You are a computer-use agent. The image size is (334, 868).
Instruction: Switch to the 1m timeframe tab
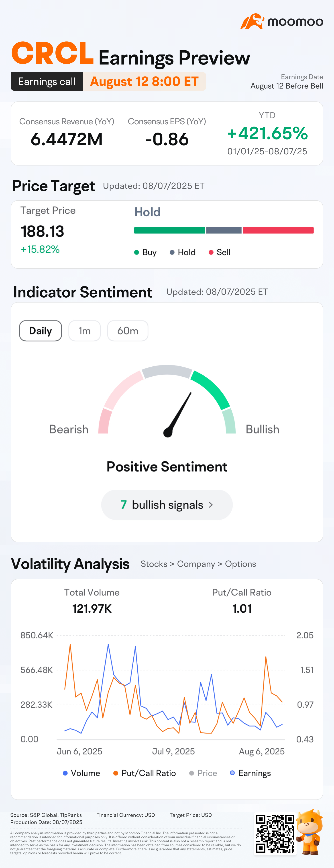pos(84,331)
